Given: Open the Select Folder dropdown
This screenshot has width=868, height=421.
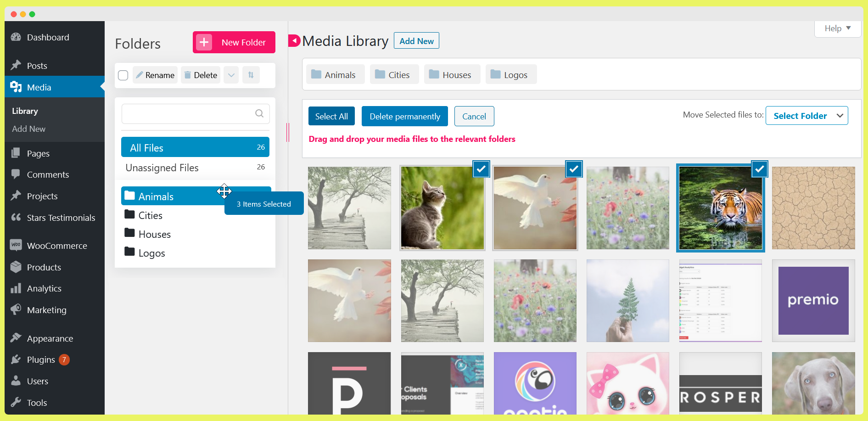Looking at the screenshot, I should point(806,115).
